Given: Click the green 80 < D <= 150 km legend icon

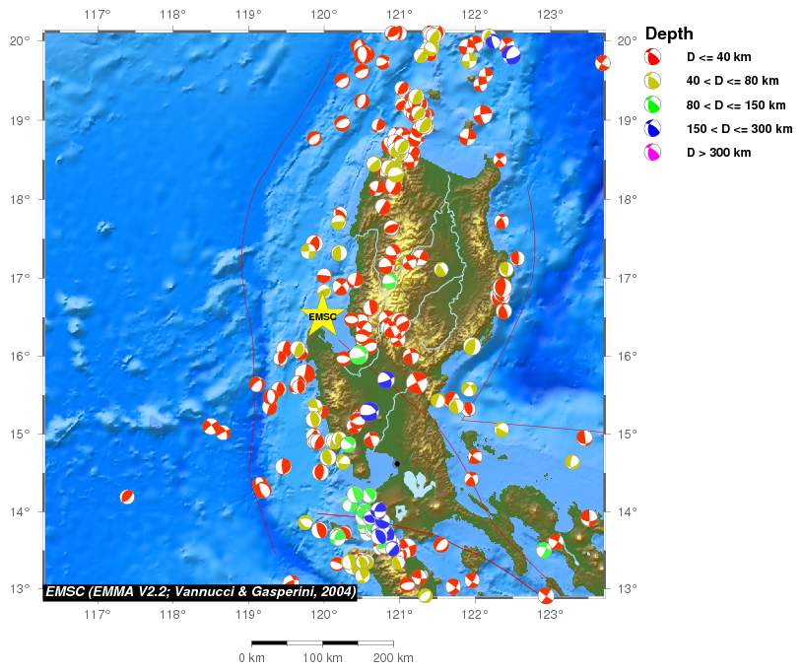Looking at the screenshot, I should pyautogui.click(x=652, y=104).
